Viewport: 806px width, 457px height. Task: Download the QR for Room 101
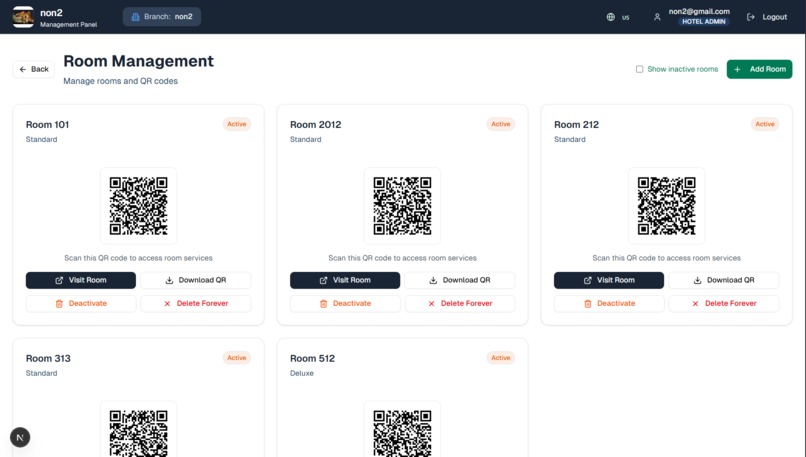pyautogui.click(x=196, y=280)
